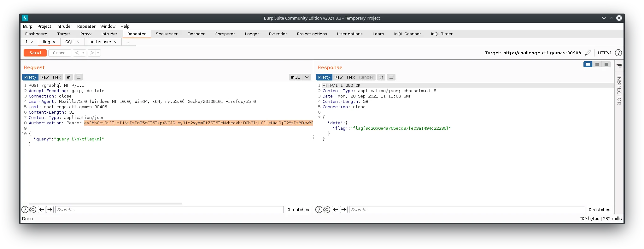The width and height of the screenshot is (644, 249).
Task: Switch to side-by-side request/response layout
Action: pyautogui.click(x=588, y=64)
